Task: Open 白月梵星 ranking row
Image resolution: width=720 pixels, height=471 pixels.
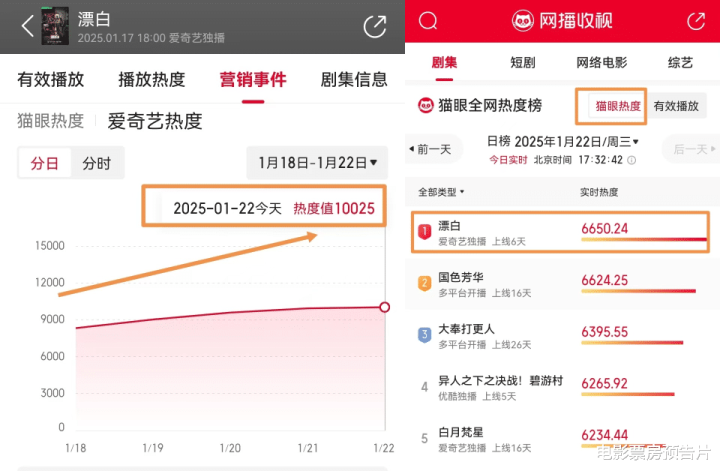Action: [x=562, y=438]
